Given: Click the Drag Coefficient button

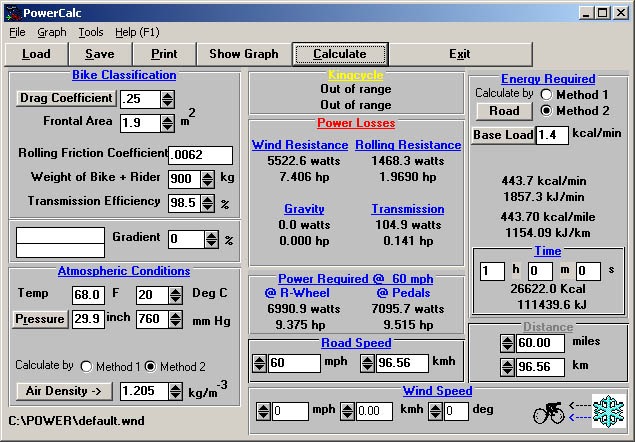Looking at the screenshot, I should [66, 98].
